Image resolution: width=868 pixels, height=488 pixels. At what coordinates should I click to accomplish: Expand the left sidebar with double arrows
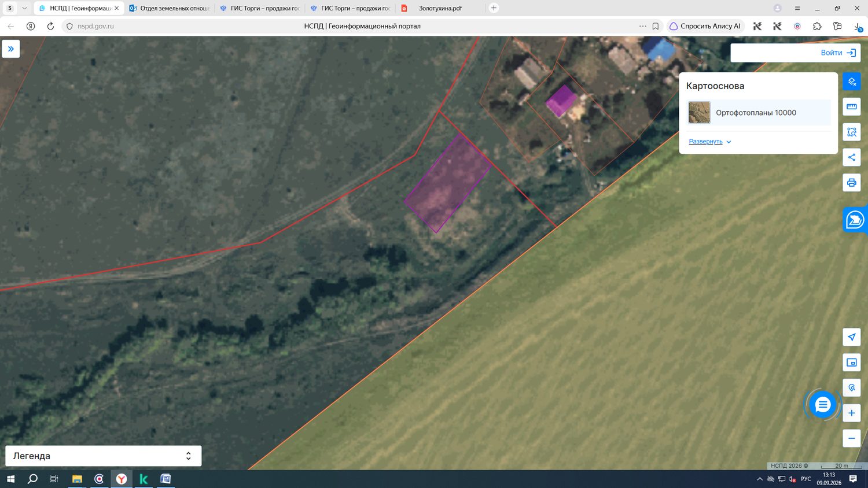point(11,49)
